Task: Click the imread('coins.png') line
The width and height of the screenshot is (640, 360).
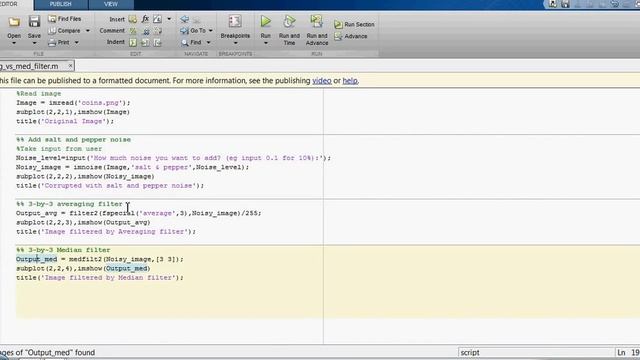Action: pyautogui.click(x=73, y=103)
